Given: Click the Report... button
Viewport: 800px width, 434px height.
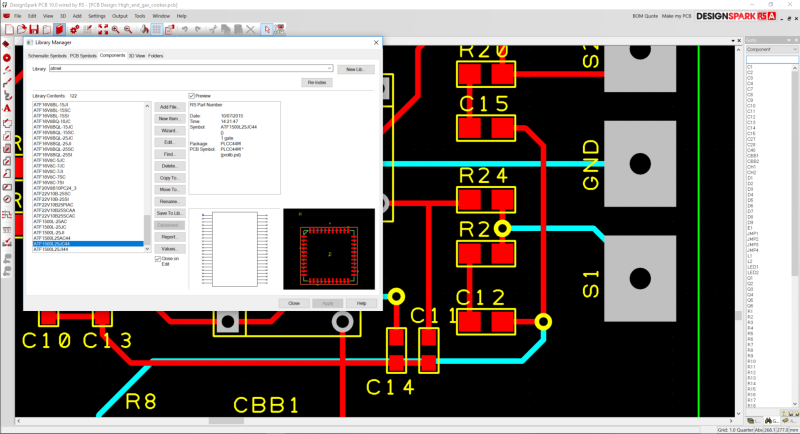Looking at the screenshot, I should pos(169,237).
